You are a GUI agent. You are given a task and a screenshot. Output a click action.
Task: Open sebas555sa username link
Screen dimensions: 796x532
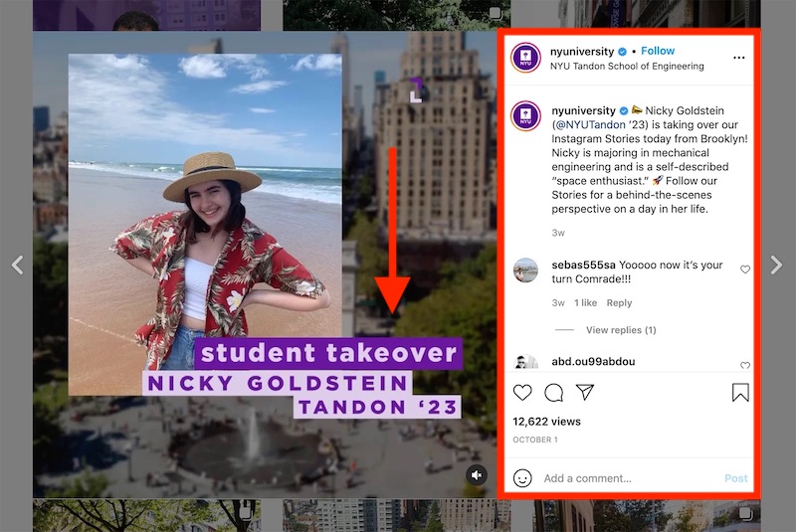point(583,265)
